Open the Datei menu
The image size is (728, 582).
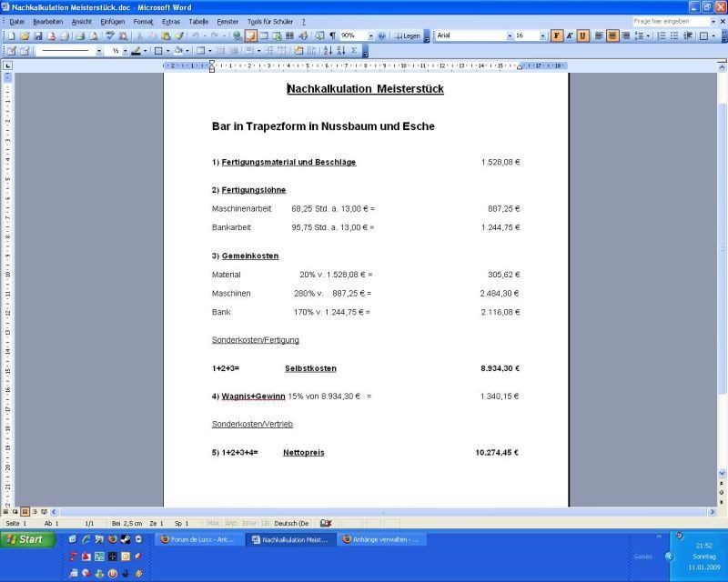(x=16, y=21)
